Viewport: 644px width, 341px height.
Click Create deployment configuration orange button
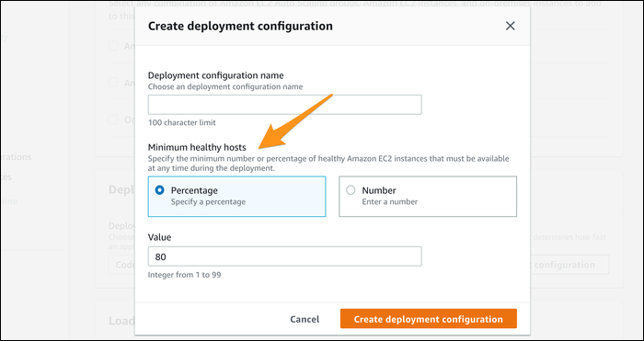(429, 319)
